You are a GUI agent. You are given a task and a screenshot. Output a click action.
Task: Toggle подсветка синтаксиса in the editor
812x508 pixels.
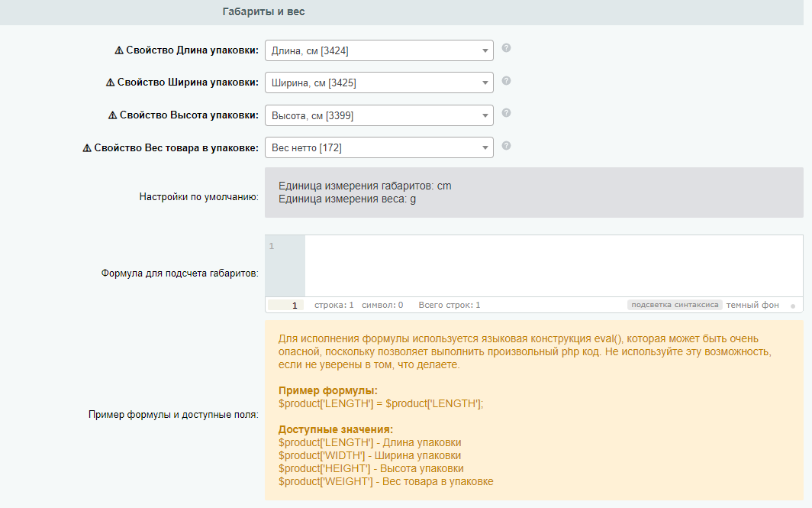click(675, 305)
